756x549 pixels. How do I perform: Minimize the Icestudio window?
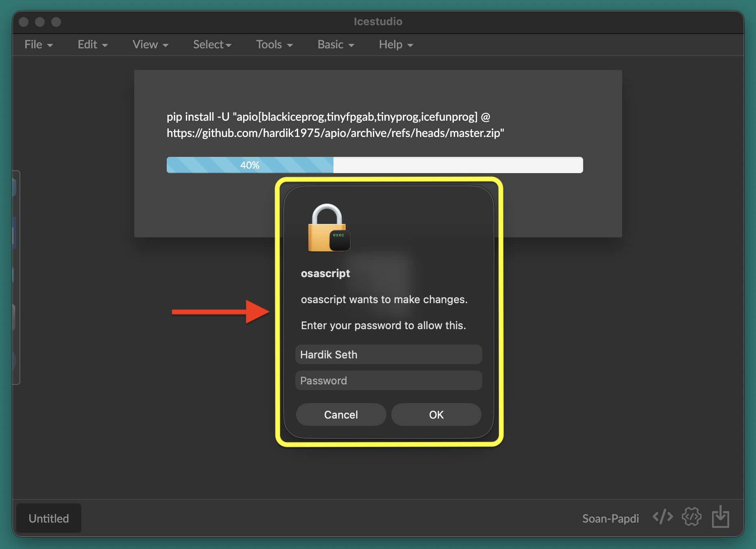[40, 22]
